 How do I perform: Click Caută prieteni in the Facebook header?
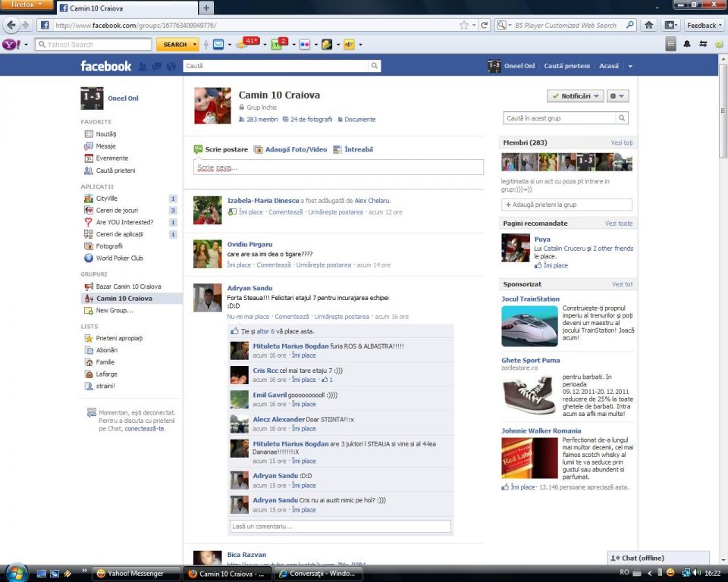[x=567, y=66]
